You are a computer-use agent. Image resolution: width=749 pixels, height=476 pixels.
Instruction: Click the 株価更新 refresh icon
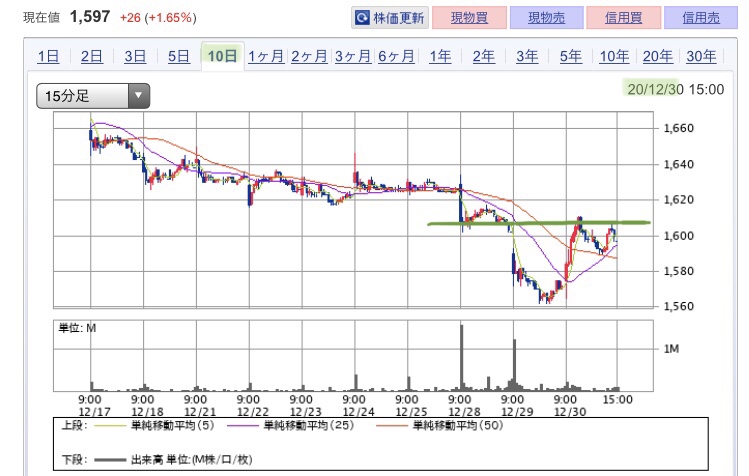tap(362, 18)
